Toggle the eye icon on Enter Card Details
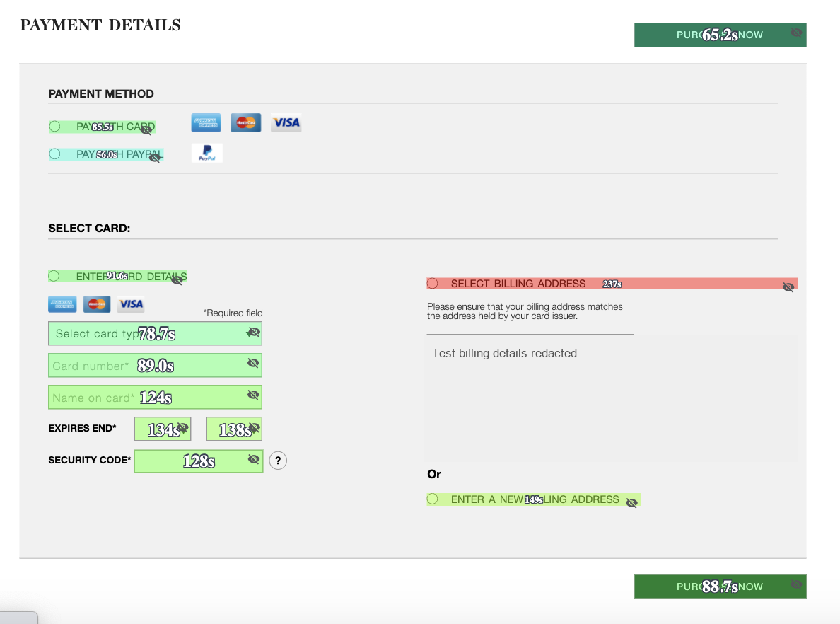Screen dimensions: 840x624 pos(177,280)
